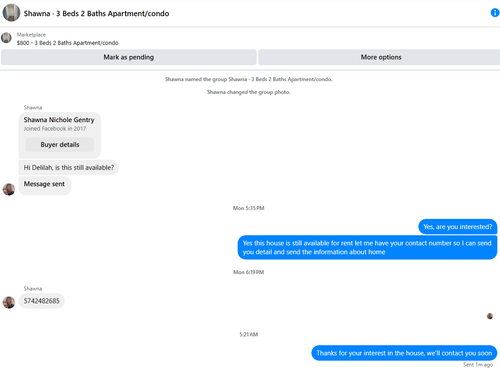
Task: Click the 'Message sent' bubble
Action: click(45, 185)
